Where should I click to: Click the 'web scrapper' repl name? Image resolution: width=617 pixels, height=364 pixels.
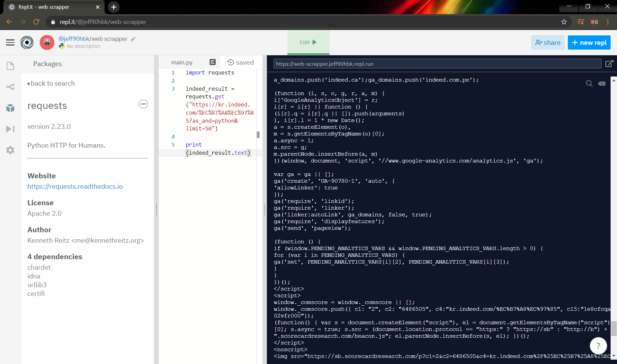coord(110,39)
